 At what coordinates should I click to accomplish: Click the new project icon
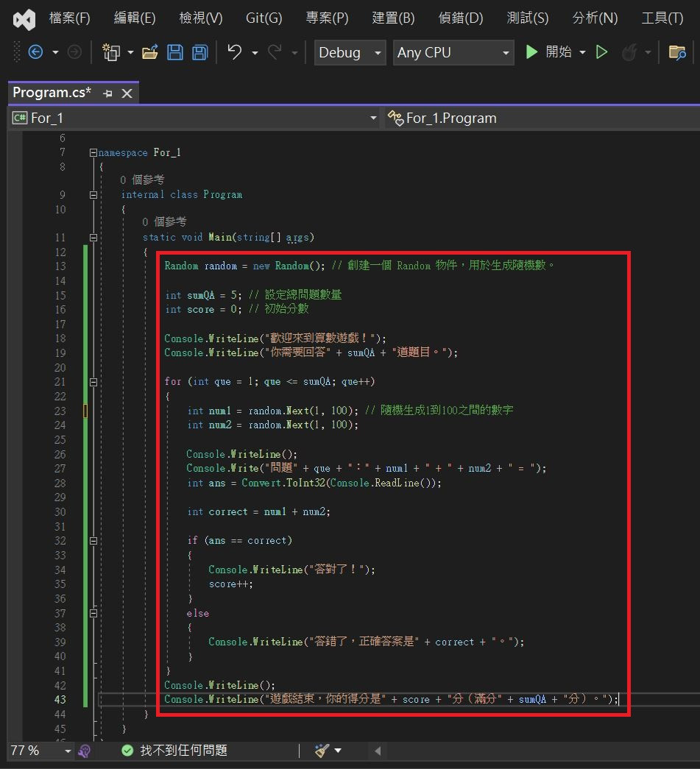[x=111, y=52]
